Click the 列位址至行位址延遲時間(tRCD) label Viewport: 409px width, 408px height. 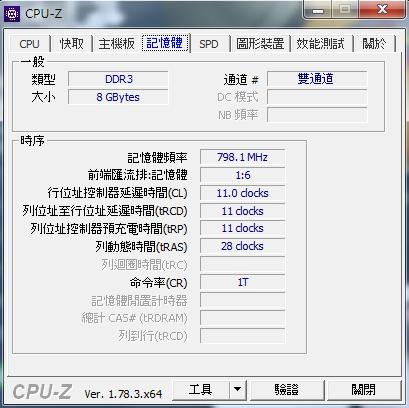(x=105, y=211)
